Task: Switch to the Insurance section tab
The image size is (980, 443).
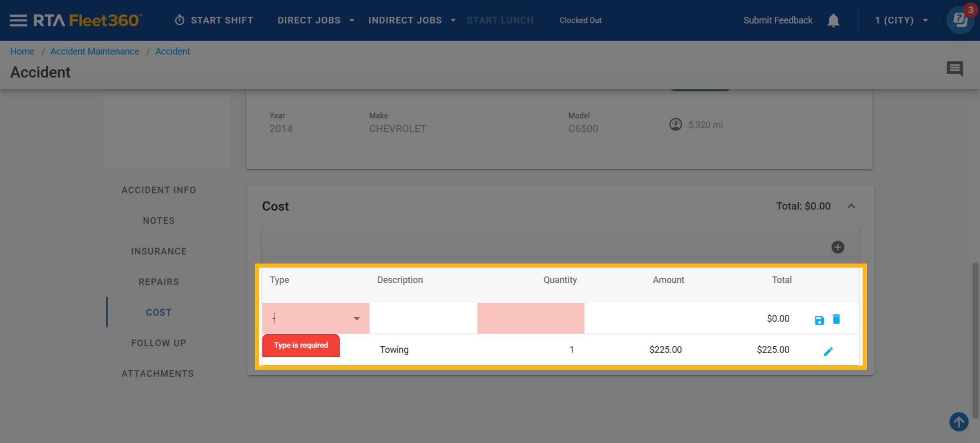Action: pos(159,251)
